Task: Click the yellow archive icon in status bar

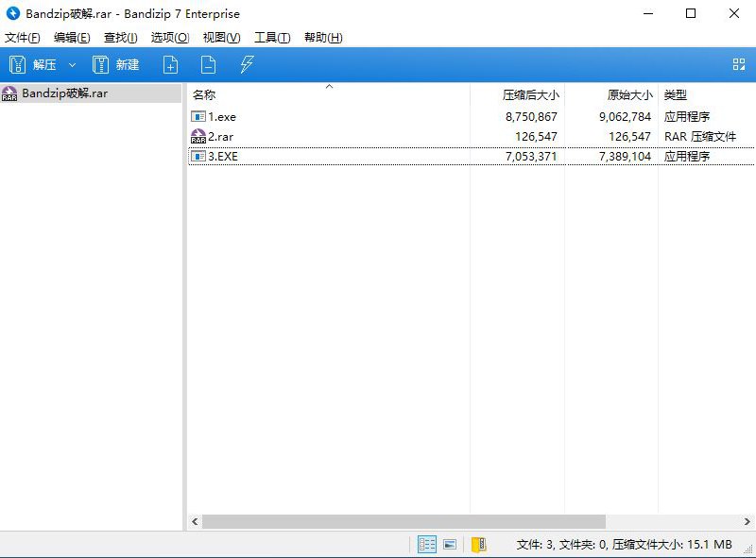Action: click(479, 545)
